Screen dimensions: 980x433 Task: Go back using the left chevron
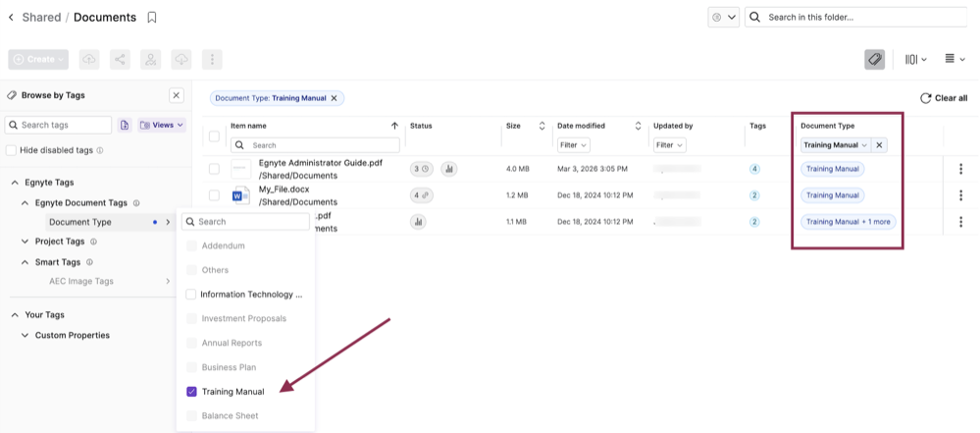(11, 18)
